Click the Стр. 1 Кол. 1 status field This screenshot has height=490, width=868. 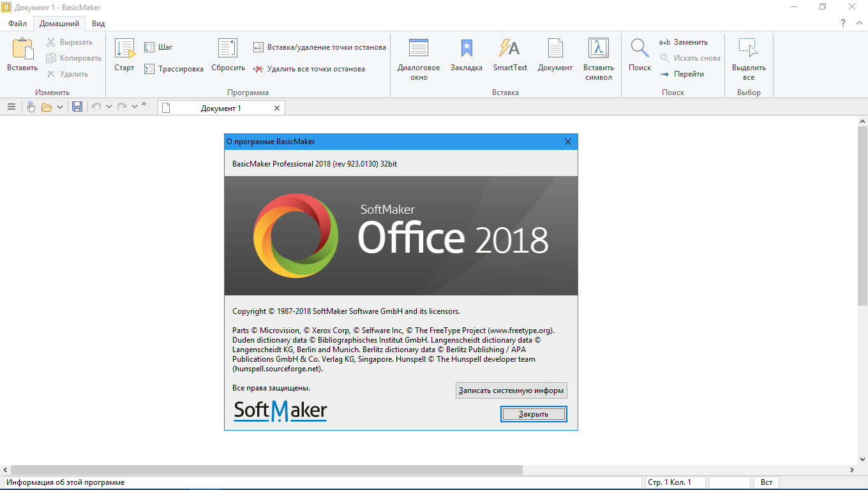coord(675,482)
